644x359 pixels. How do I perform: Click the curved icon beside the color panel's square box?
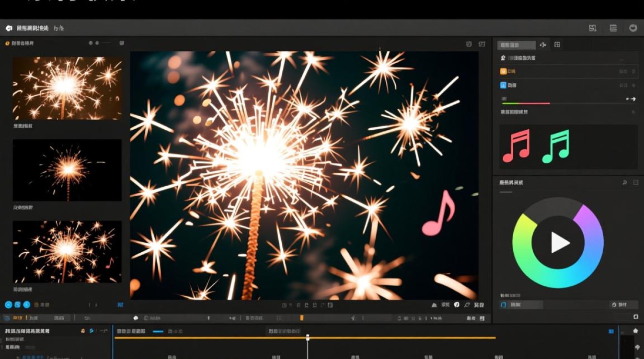(624, 182)
